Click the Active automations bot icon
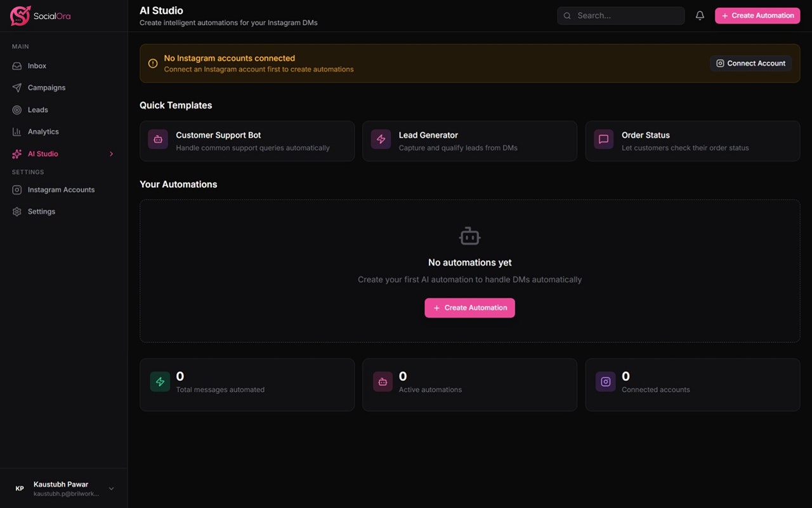Screen dimensions: 812x508 click(383, 382)
